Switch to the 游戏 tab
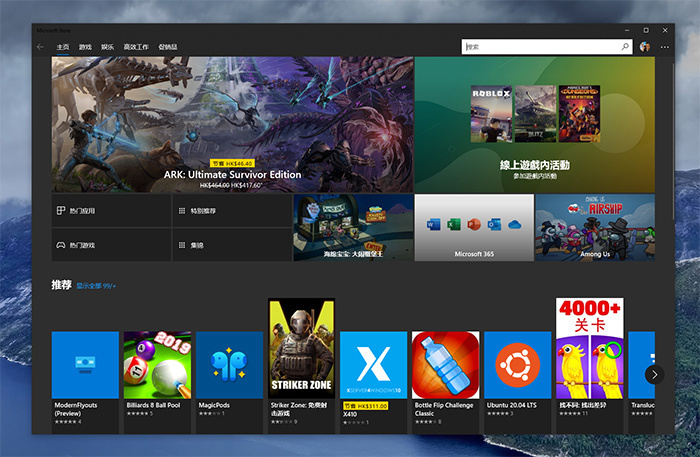Image resolution: width=700 pixels, height=457 pixels. (x=86, y=47)
